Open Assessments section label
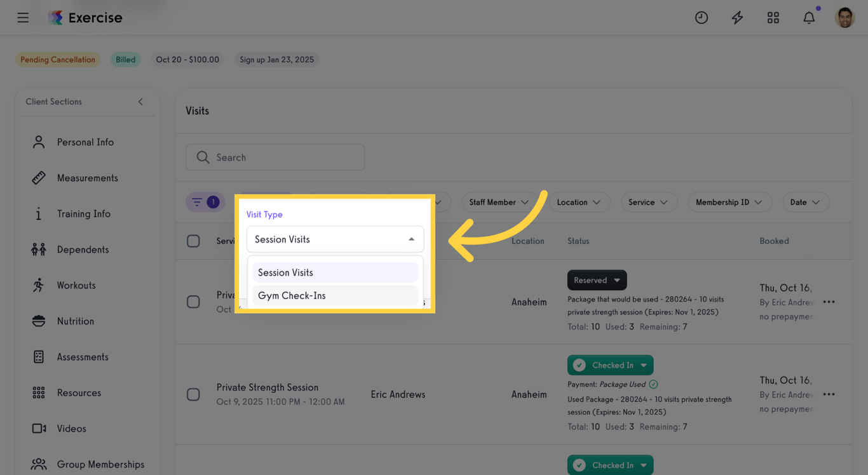Screen dimensions: 868x475 (x=83, y=357)
